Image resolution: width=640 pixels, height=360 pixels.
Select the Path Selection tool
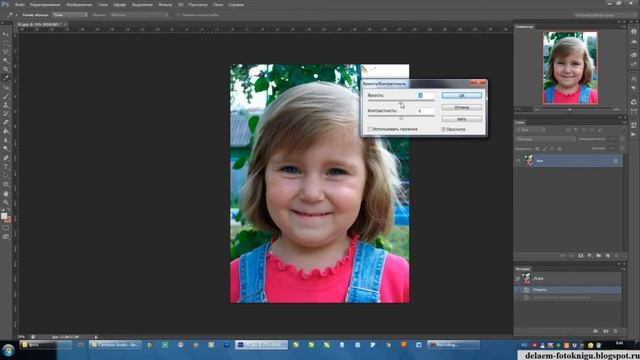point(6,176)
